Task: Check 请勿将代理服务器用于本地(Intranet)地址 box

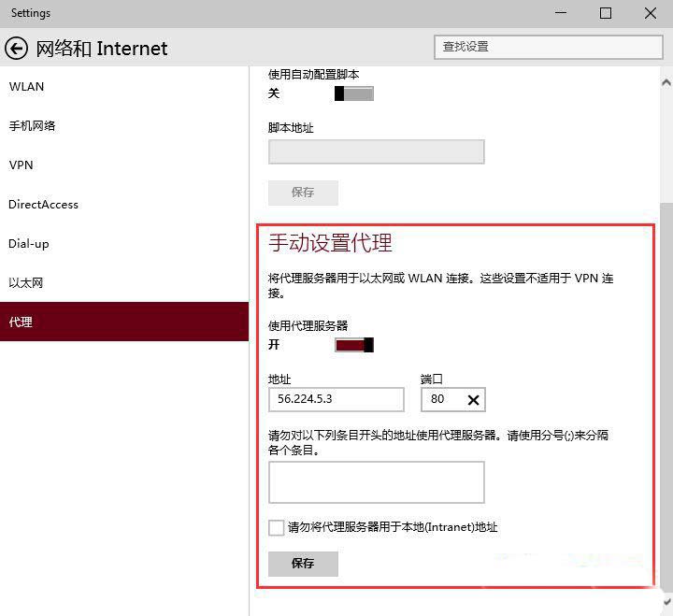Action: tap(276, 527)
